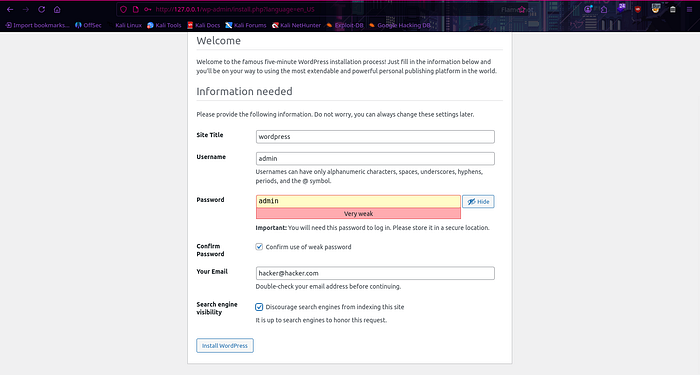Click the 'Double-check your email address' hint

[328, 287]
